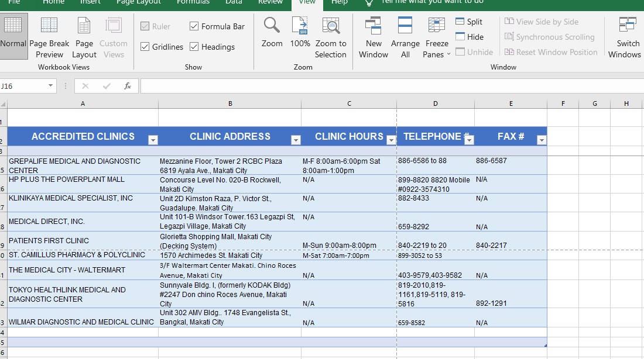Open a New Window
Image resolution: width=644 pixels, height=359 pixels.
pos(374,37)
